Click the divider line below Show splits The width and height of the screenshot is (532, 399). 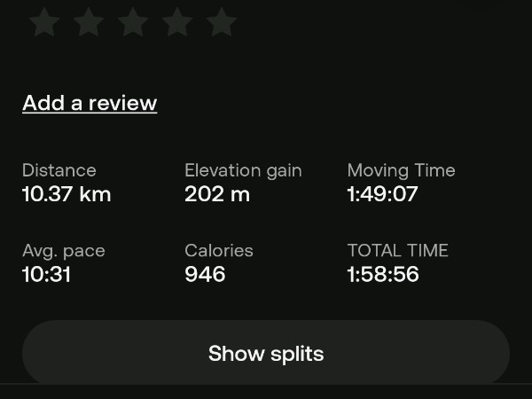click(x=266, y=385)
